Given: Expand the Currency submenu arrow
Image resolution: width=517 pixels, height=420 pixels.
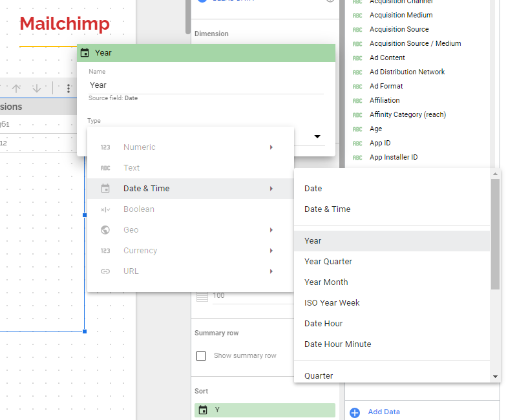Looking at the screenshot, I should tap(271, 251).
